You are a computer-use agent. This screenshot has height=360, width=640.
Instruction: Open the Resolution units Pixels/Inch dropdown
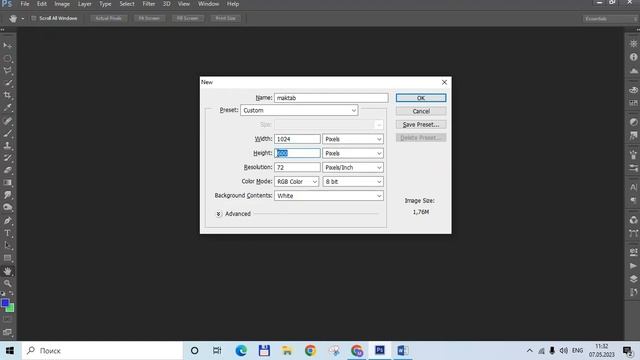point(353,167)
